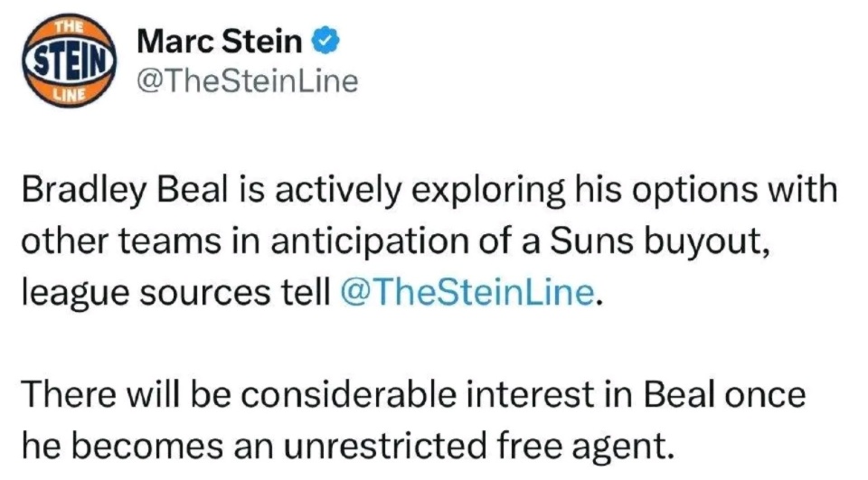Click the blue verified checkmark badge
Screen dimensions: 868x480
click(326, 42)
